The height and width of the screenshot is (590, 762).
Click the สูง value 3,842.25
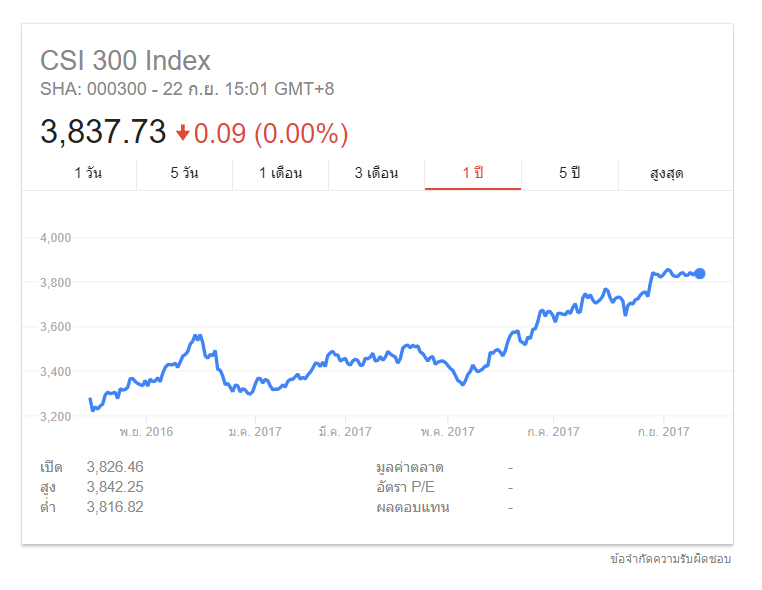pyautogui.click(x=115, y=487)
